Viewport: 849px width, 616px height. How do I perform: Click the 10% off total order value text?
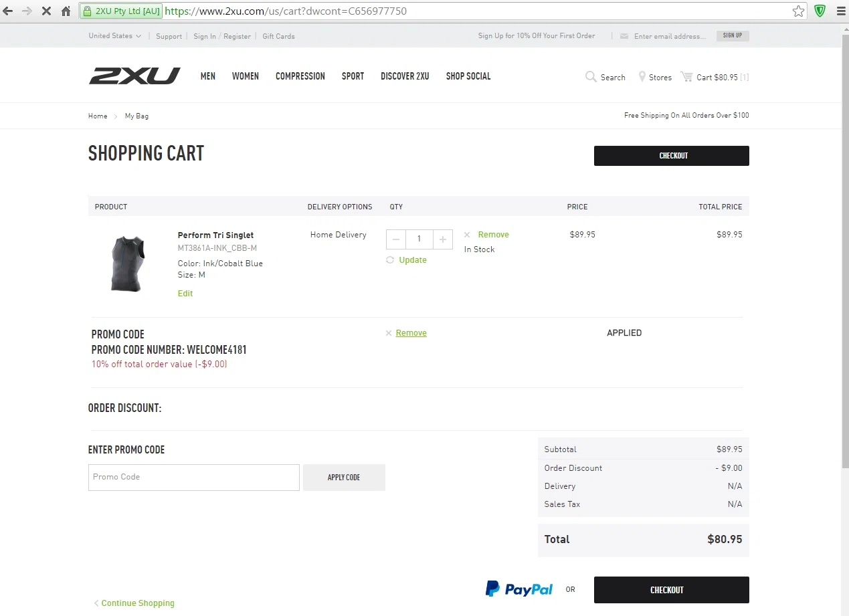(159, 365)
